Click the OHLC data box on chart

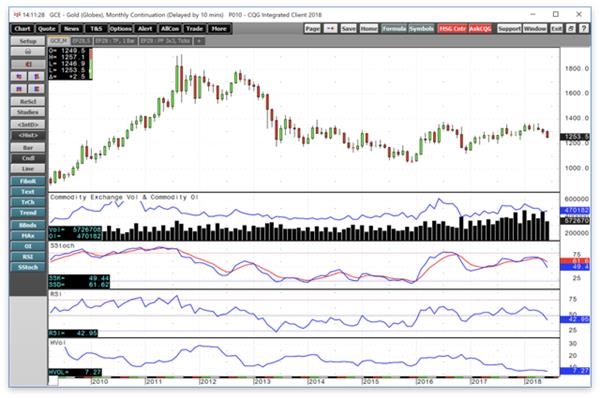[x=70, y=64]
